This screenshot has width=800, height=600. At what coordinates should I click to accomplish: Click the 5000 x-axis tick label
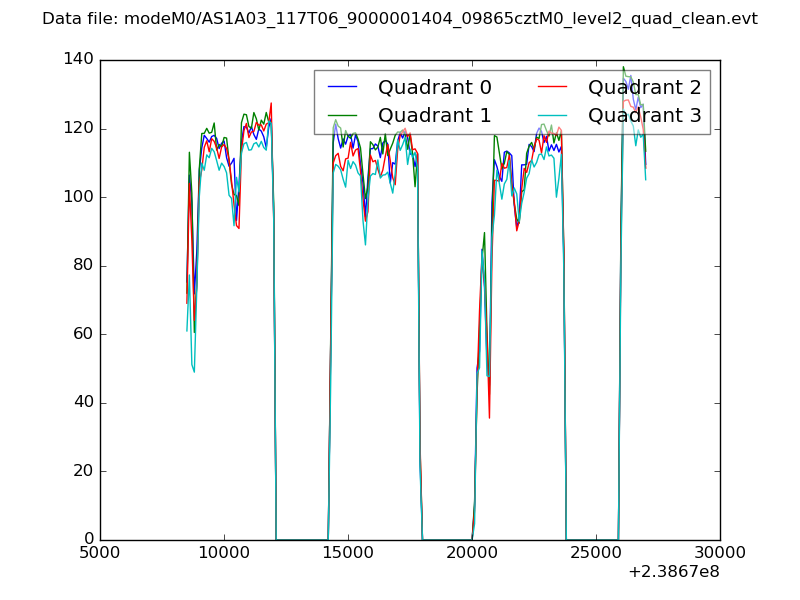(x=100, y=553)
